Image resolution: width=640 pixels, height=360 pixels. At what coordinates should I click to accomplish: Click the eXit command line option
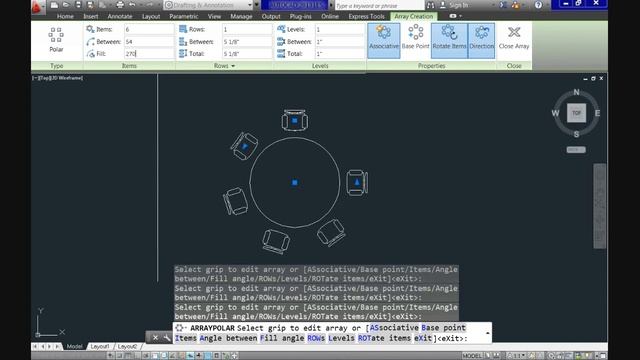click(x=423, y=338)
